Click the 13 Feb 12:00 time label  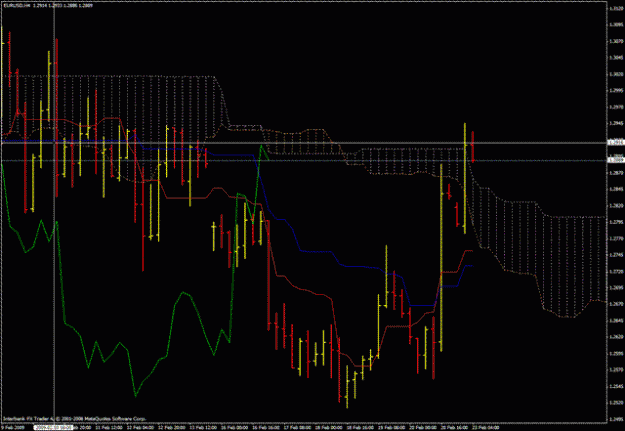click(202, 427)
